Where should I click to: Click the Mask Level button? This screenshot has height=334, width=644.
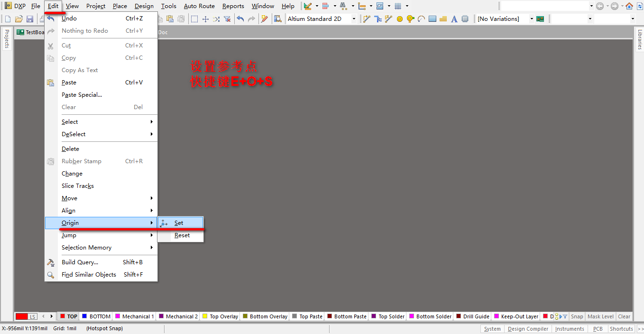coord(600,316)
